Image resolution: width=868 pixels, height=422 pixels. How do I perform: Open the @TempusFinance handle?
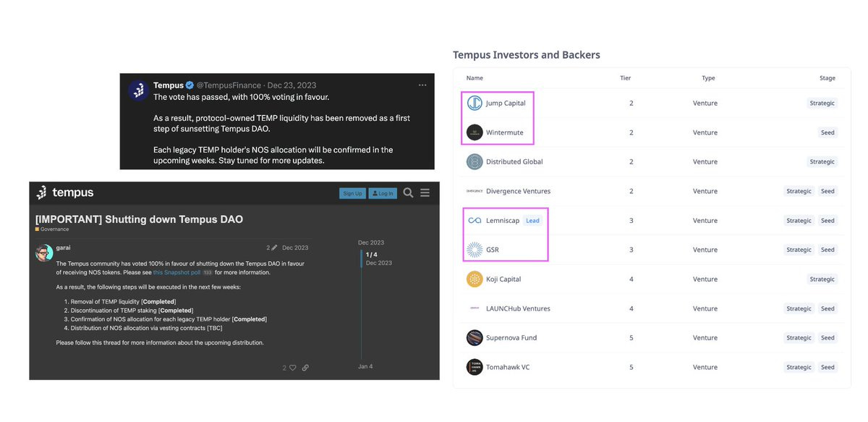(x=230, y=85)
